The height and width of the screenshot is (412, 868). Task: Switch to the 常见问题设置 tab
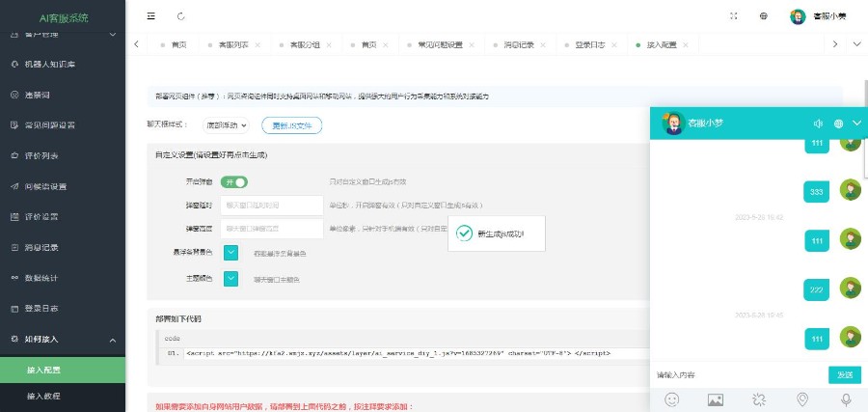(x=440, y=44)
